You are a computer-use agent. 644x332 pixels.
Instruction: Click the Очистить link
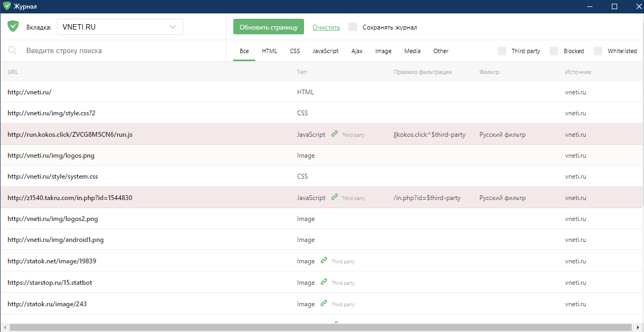tap(326, 27)
